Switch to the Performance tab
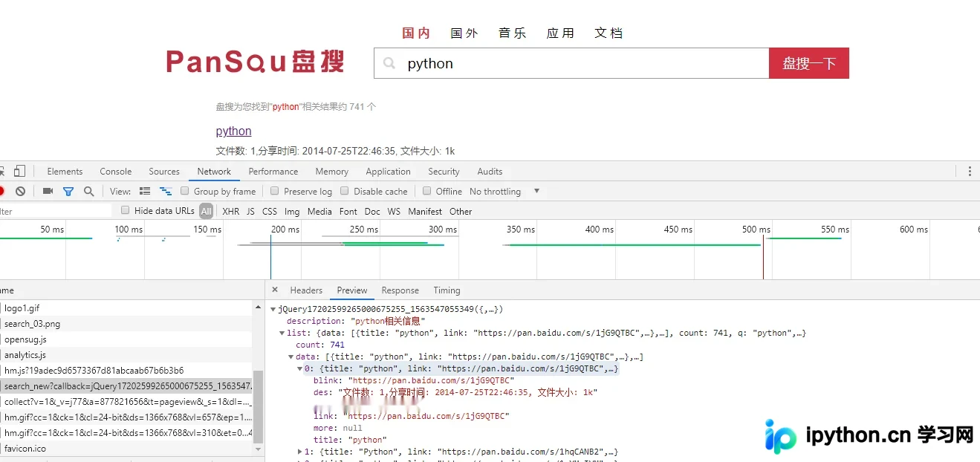The image size is (980, 462). 273,172
